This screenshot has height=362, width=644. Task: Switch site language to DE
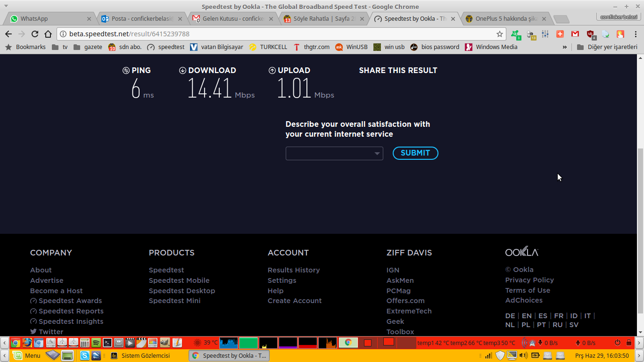pos(510,316)
